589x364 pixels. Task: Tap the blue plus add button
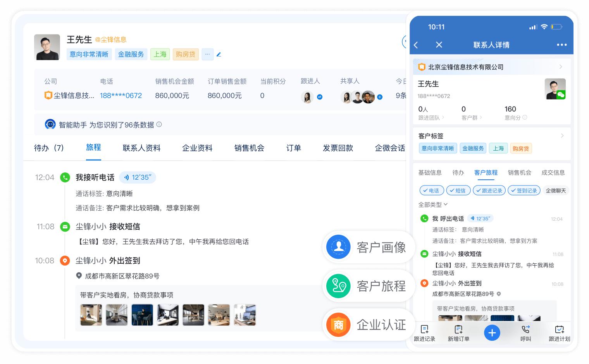(x=492, y=333)
